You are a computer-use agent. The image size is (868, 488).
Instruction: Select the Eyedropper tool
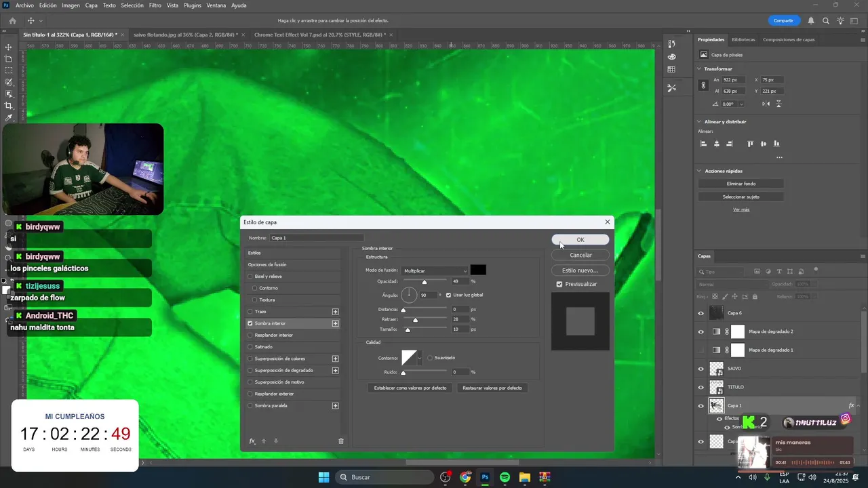tap(9, 117)
